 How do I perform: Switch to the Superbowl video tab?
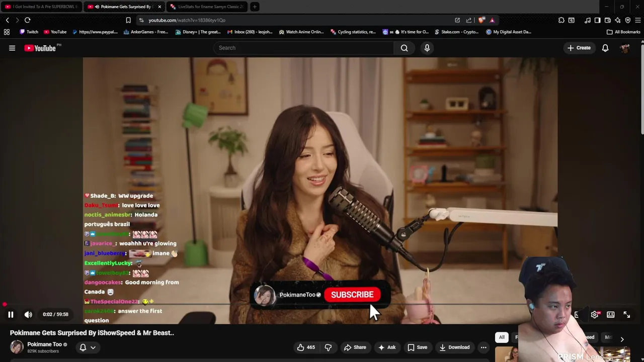[41, 7]
